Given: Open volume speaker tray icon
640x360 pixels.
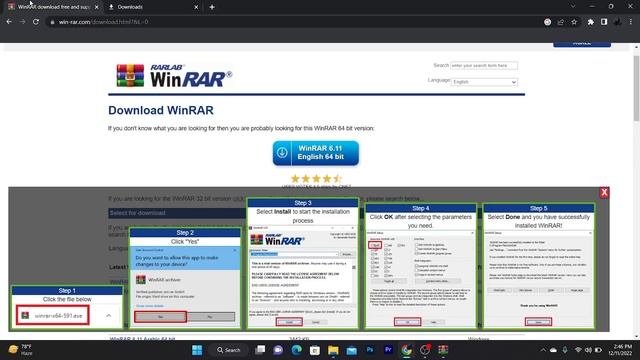Looking at the screenshot, I should tap(588, 350).
